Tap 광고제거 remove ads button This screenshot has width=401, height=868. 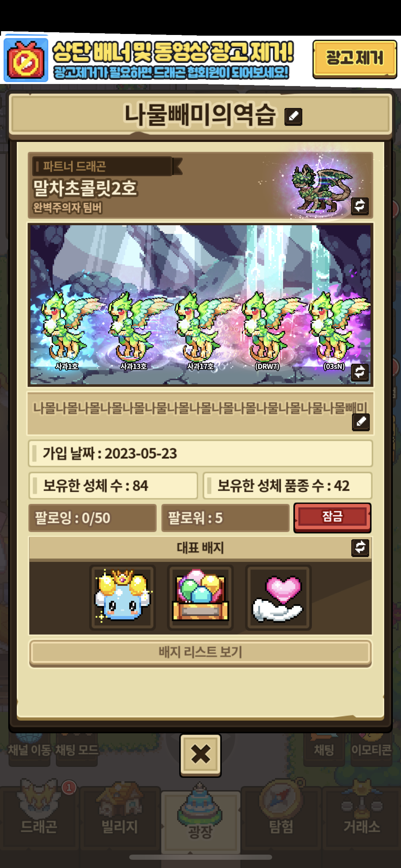click(x=354, y=59)
